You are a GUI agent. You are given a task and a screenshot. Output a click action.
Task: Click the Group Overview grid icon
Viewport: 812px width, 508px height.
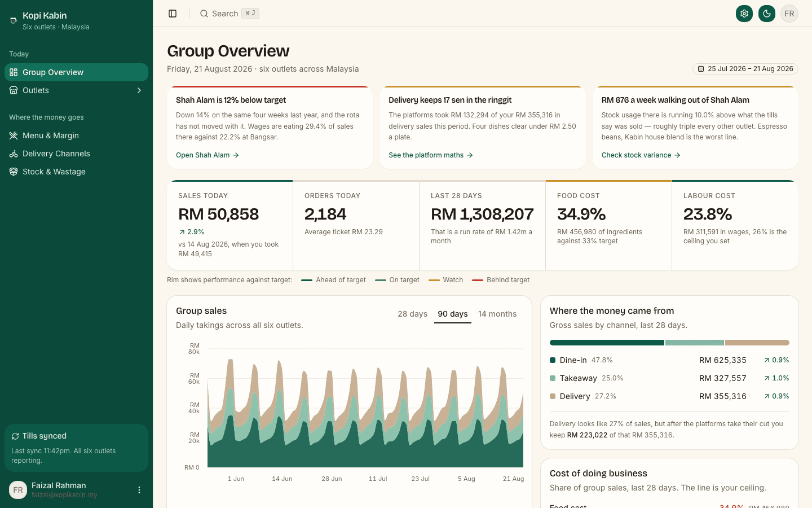tap(14, 72)
